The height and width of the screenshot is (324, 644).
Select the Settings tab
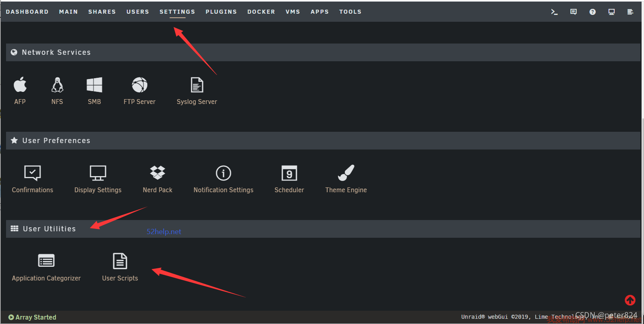coord(177,12)
